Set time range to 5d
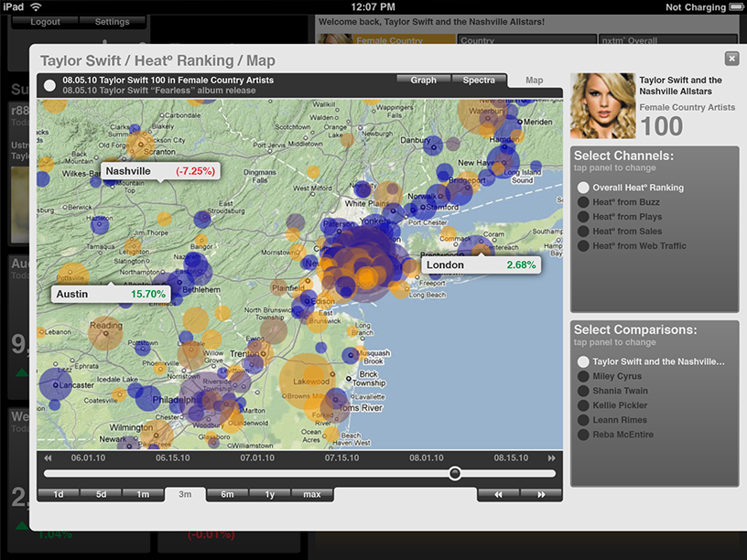This screenshot has height=560, width=747. pyautogui.click(x=101, y=494)
